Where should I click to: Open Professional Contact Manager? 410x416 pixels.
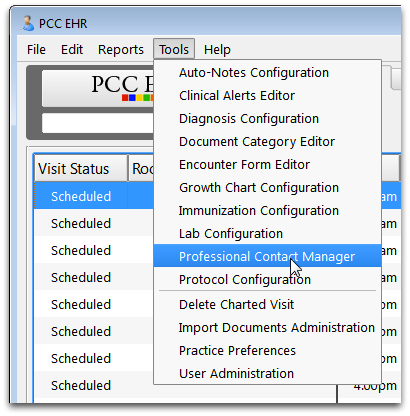tap(267, 256)
